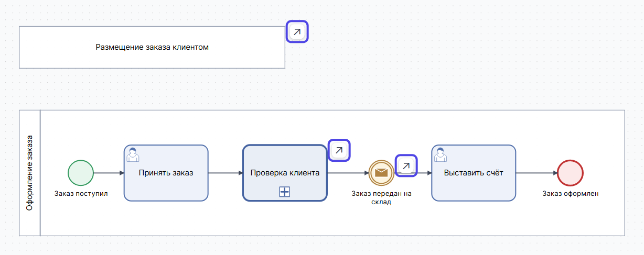Select the Выставить счёт task box

coord(474,173)
